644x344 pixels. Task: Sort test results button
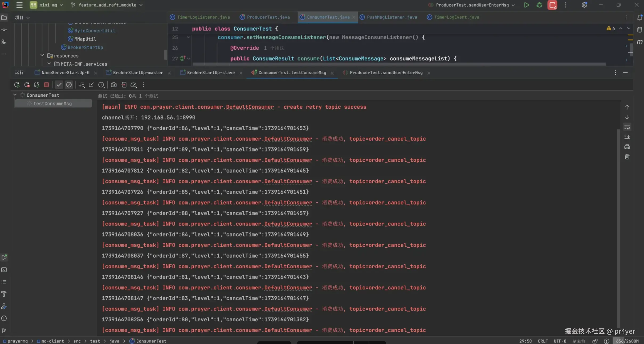(81, 85)
